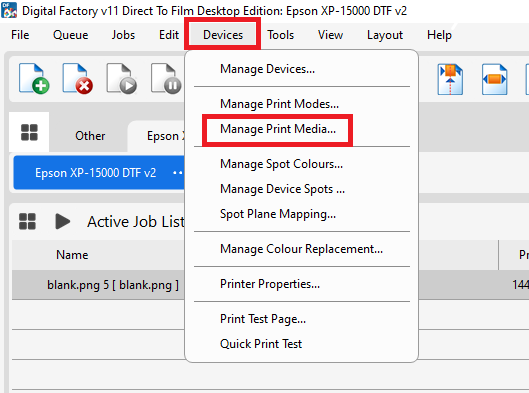Click play arrow next to Active Job List
The image size is (529, 393).
62,221
